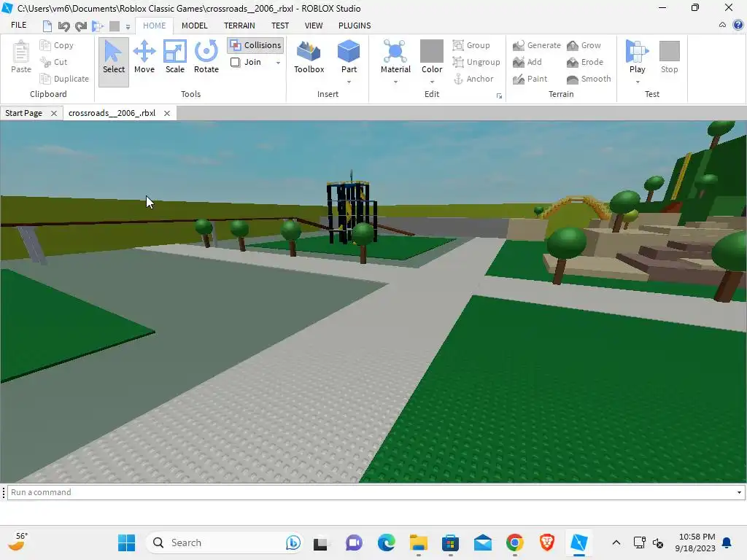
Task: Click quick access play icon
Action: [x=98, y=26]
